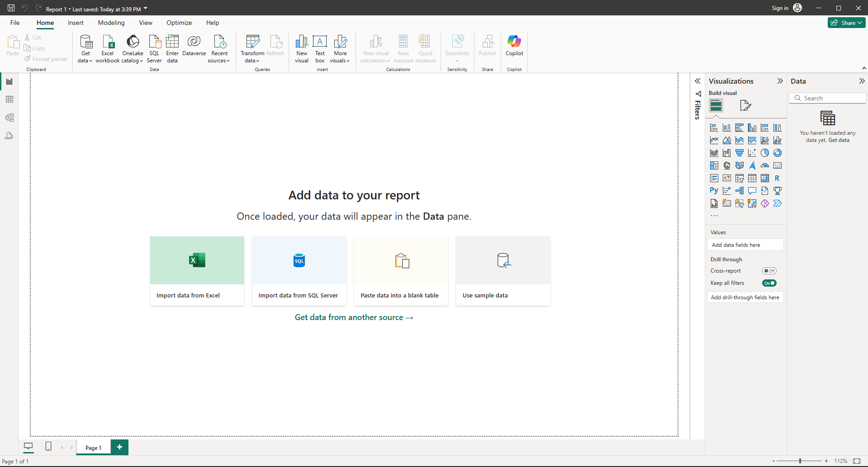868x467 pixels.
Task: Select the Pie chart visual
Action: tap(765, 153)
